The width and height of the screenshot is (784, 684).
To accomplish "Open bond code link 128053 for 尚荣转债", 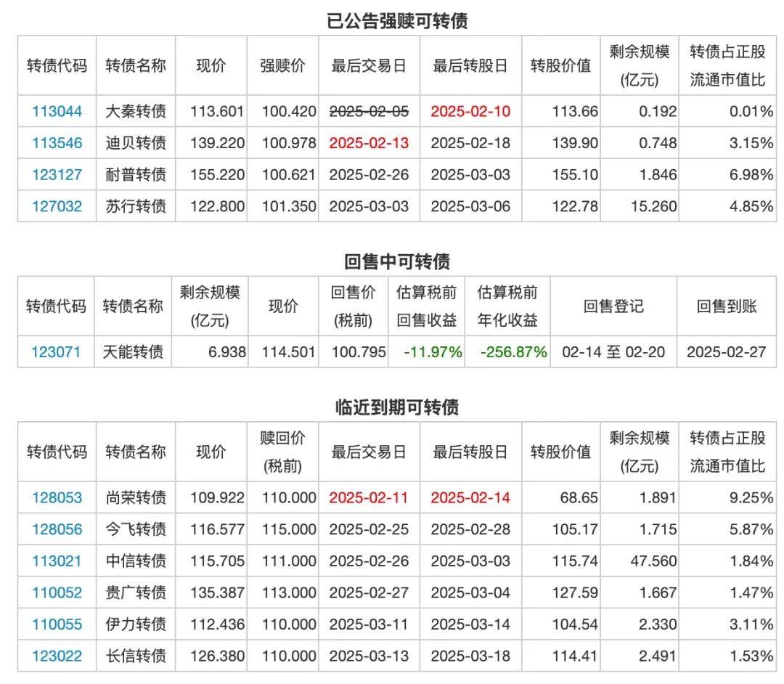I will click(56, 498).
